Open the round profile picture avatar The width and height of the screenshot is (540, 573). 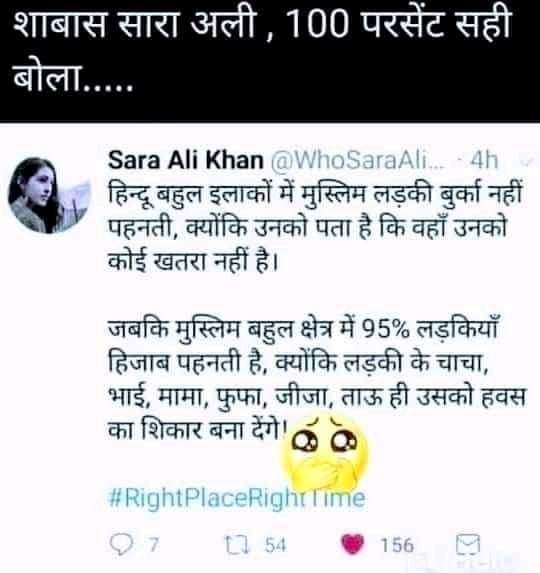click(49, 196)
